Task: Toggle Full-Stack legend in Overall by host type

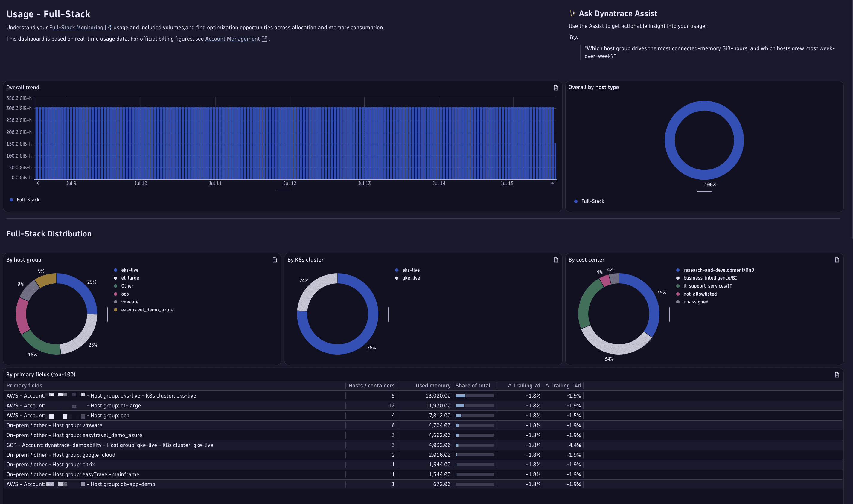Action: [589, 201]
